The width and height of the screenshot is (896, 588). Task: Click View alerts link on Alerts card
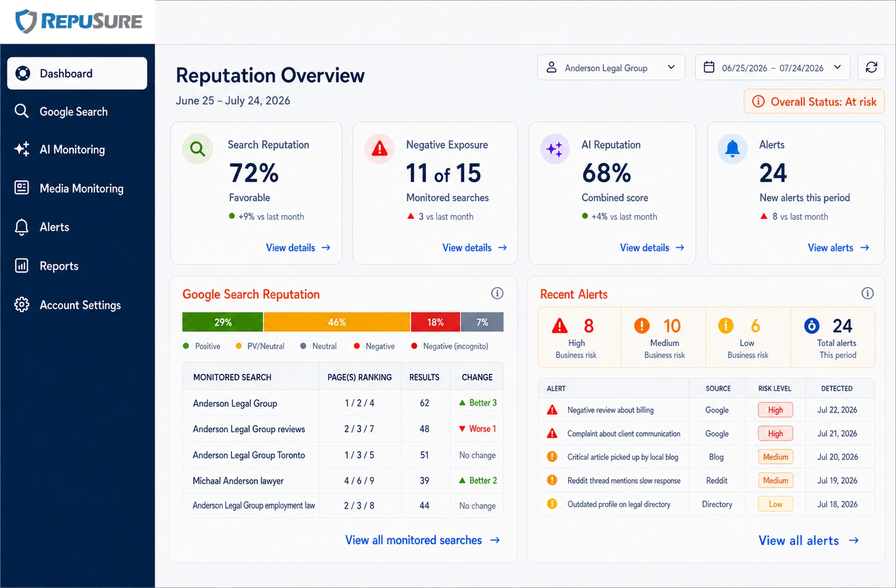click(x=839, y=248)
